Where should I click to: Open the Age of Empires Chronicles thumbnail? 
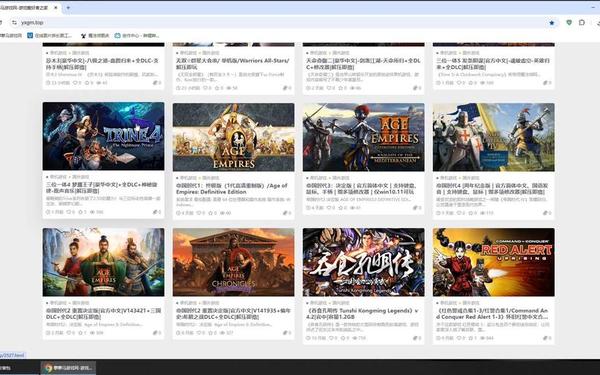(233, 262)
